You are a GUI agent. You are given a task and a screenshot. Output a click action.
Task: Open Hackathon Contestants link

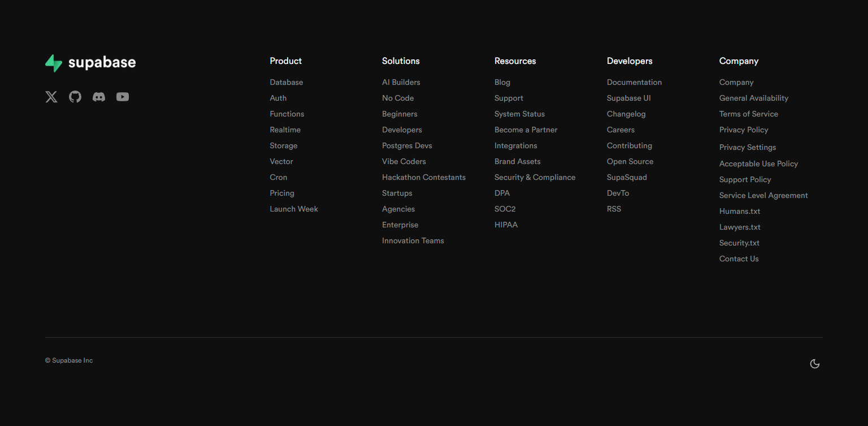tap(423, 177)
